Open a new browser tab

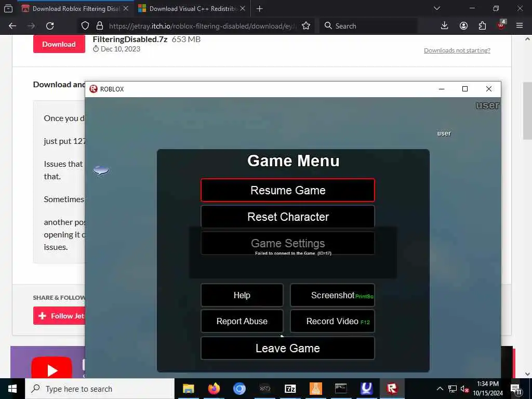[259, 9]
